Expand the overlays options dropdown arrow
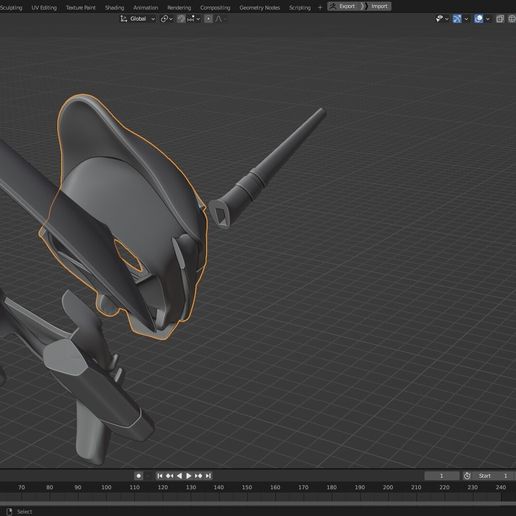The width and height of the screenshot is (516, 516). 488,19
